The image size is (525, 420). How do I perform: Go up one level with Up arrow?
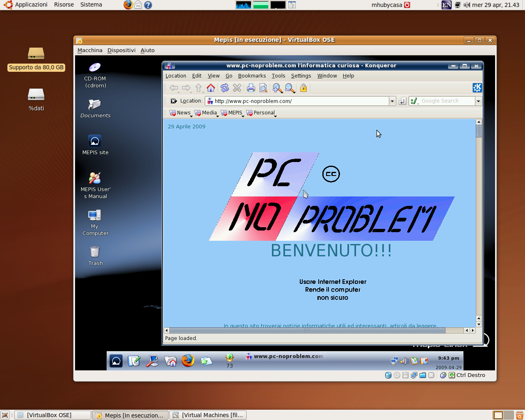[x=199, y=88]
